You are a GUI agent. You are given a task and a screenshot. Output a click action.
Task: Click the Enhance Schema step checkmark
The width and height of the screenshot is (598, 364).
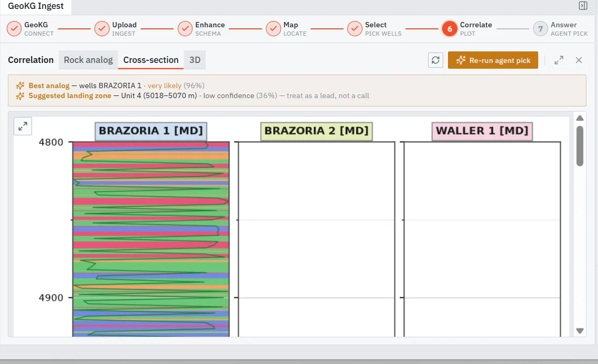pos(185,29)
